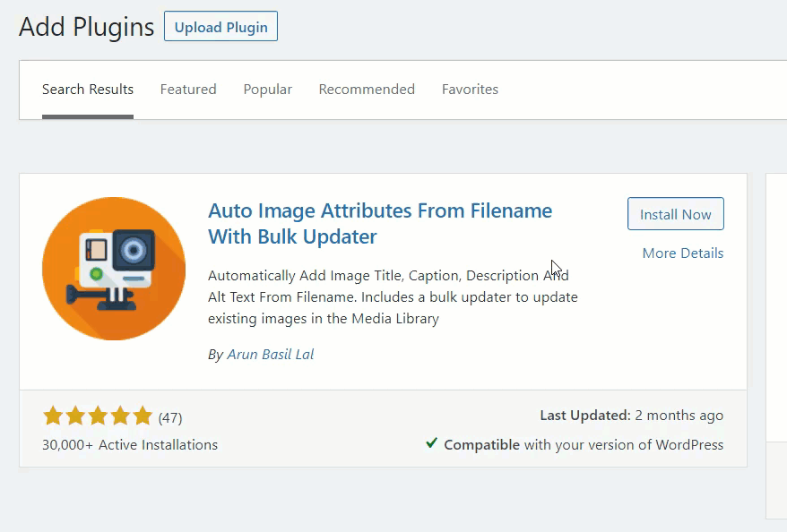Click the Last Updated 2 months ago text

click(x=631, y=416)
